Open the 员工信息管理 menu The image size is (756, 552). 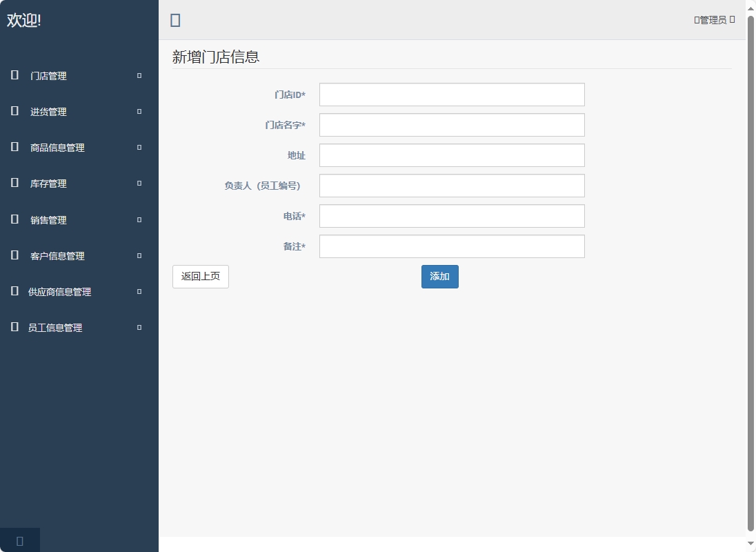pyautogui.click(x=79, y=327)
